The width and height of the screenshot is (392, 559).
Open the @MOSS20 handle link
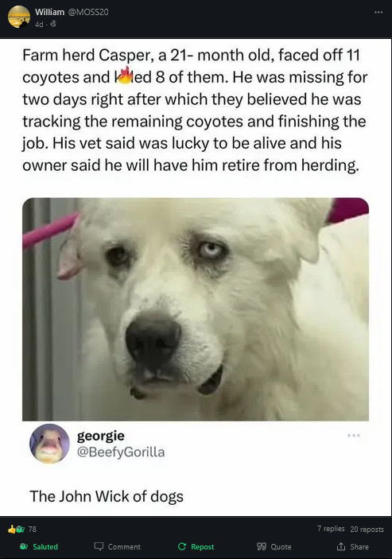87,12
